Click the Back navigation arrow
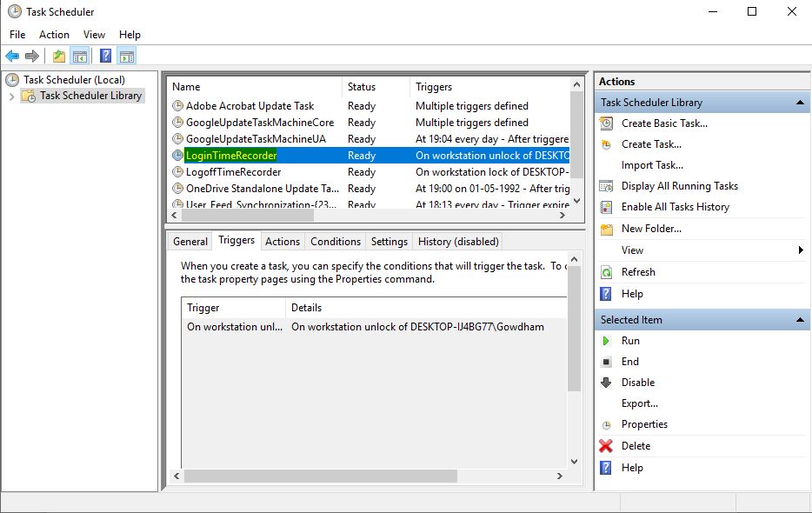This screenshot has width=812, height=513. pyautogui.click(x=11, y=55)
